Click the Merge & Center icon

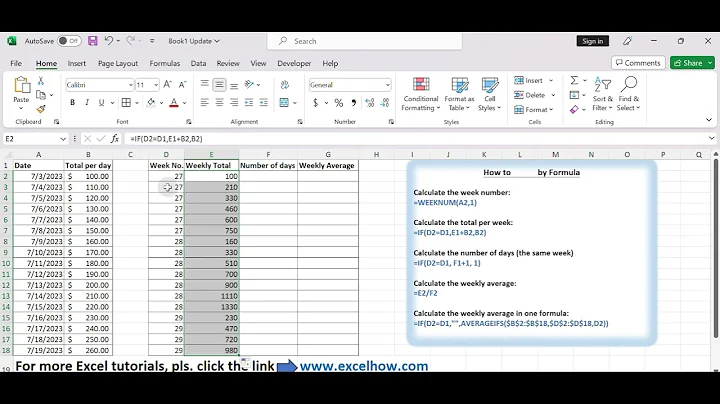click(284, 102)
